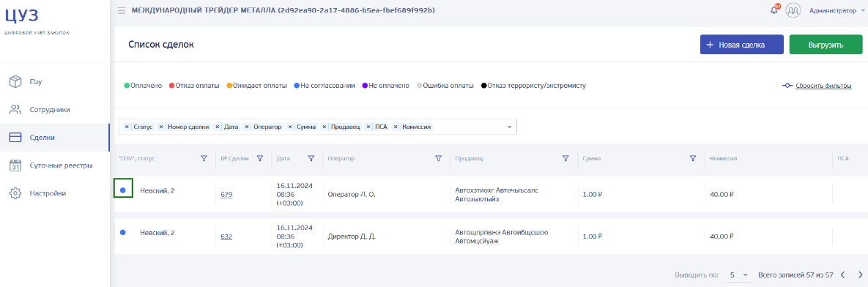Viewport: 868px width, 287px height.
Task: Open filter for Дата column
Action: click(x=311, y=159)
